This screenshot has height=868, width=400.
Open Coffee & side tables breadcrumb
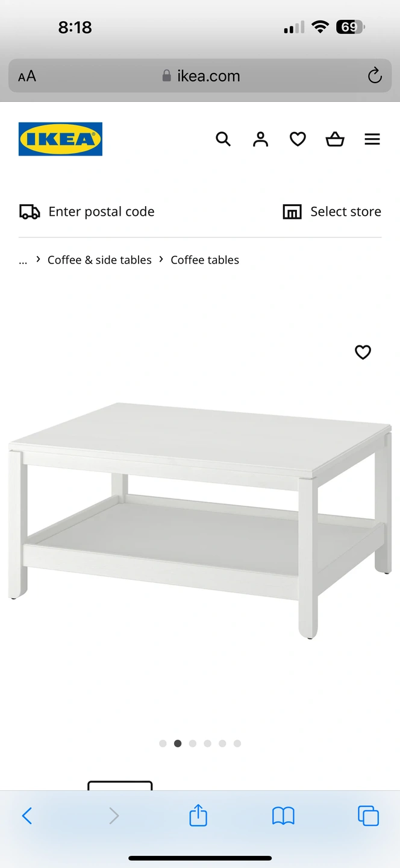pyautogui.click(x=99, y=260)
